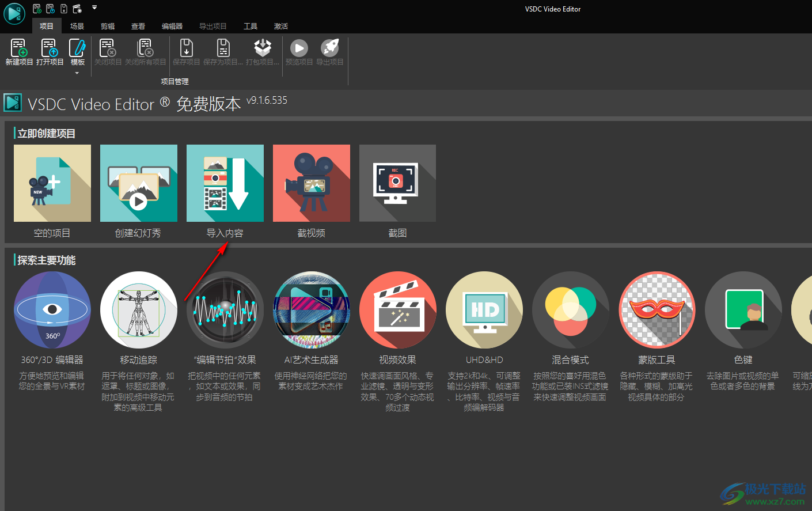Click quick-access save project icon in title bar
The width and height of the screenshot is (812, 511).
click(63, 9)
